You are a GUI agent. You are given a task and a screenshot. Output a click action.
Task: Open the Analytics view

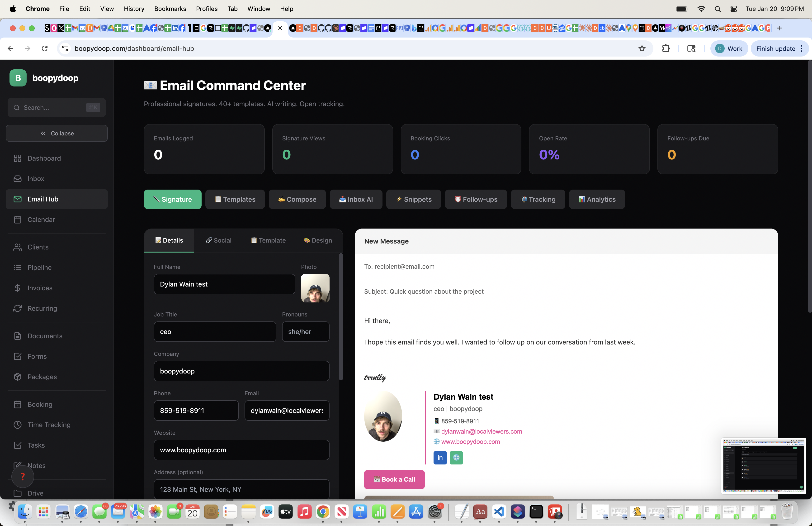click(x=597, y=199)
